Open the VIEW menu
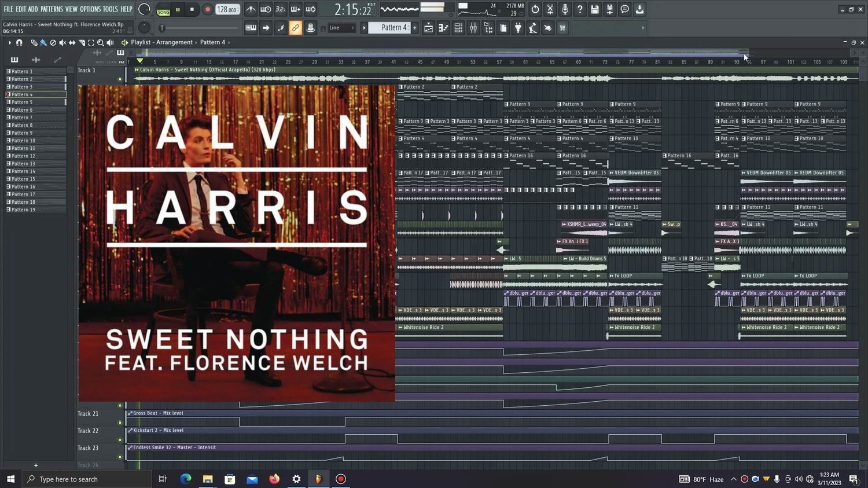The width and height of the screenshot is (868, 488). [x=71, y=9]
